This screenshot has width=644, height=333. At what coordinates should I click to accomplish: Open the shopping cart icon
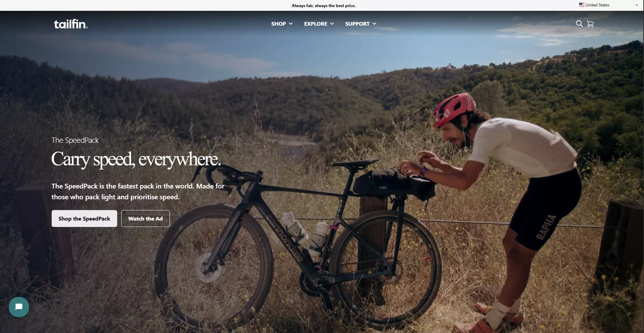click(x=590, y=24)
